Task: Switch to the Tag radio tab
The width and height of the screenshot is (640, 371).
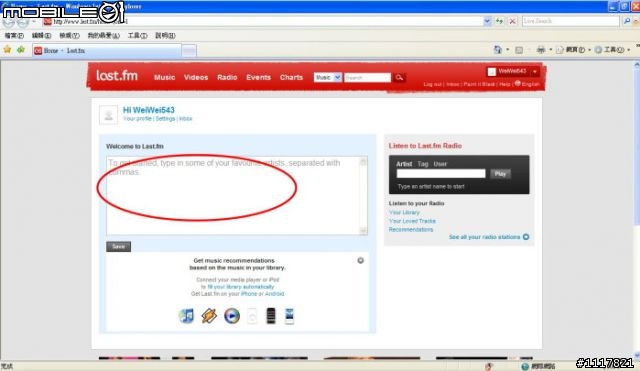Action: (423, 164)
